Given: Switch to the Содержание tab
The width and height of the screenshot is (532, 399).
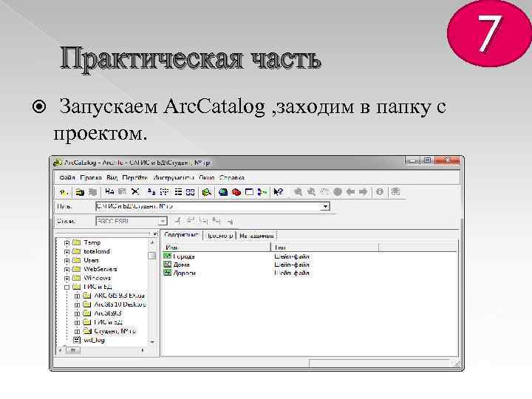Looking at the screenshot, I should 182,235.
